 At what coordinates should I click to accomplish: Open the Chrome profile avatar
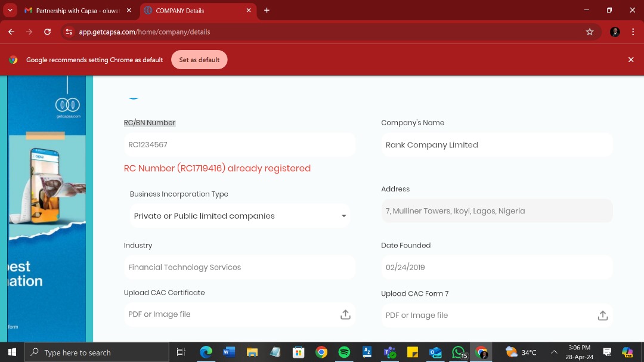coord(615,32)
